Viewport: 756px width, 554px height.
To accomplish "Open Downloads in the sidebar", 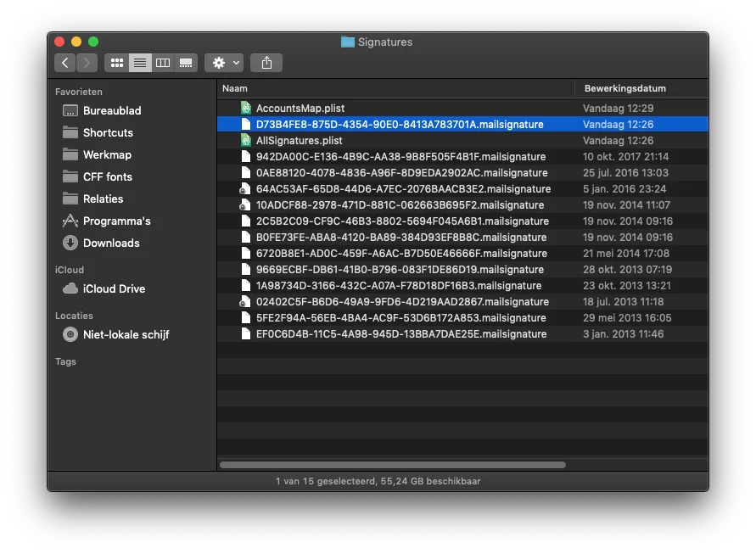I will pos(101,243).
